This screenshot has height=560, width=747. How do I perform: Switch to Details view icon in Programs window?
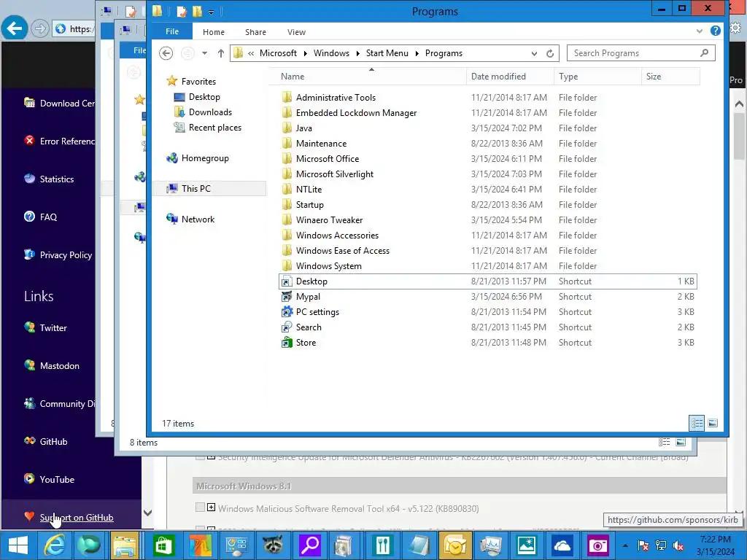pos(697,423)
